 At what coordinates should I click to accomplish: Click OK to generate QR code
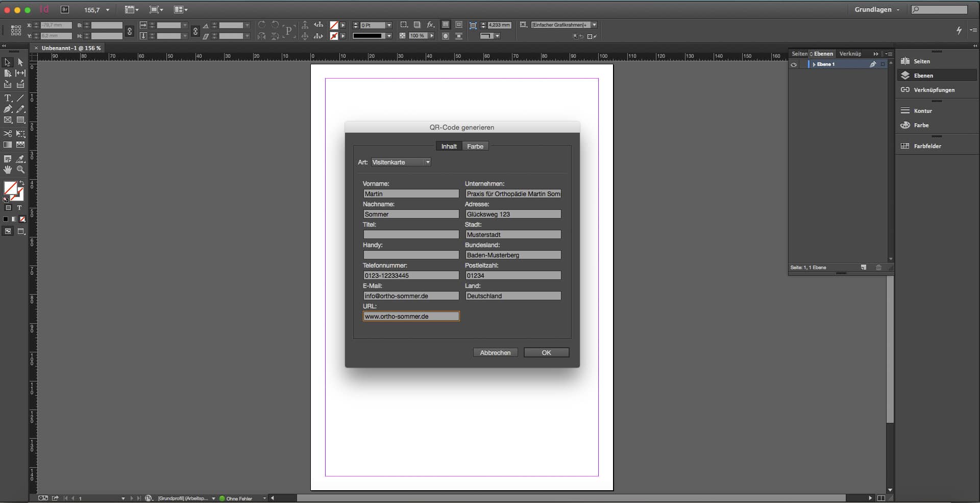[546, 353]
